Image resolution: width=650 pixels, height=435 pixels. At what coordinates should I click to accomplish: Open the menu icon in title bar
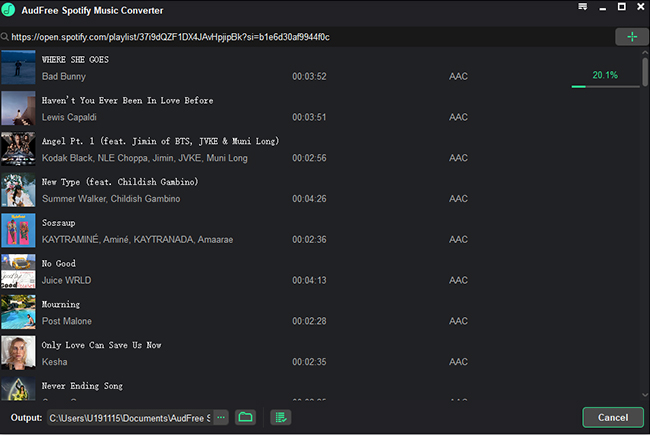(582, 7)
